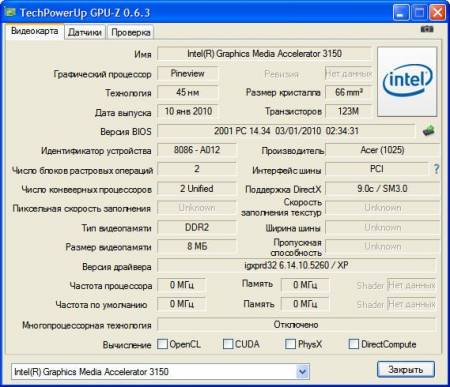450x387 pixels.
Task: Toggle the OpenCL checkbox
Action: pyautogui.click(x=162, y=344)
